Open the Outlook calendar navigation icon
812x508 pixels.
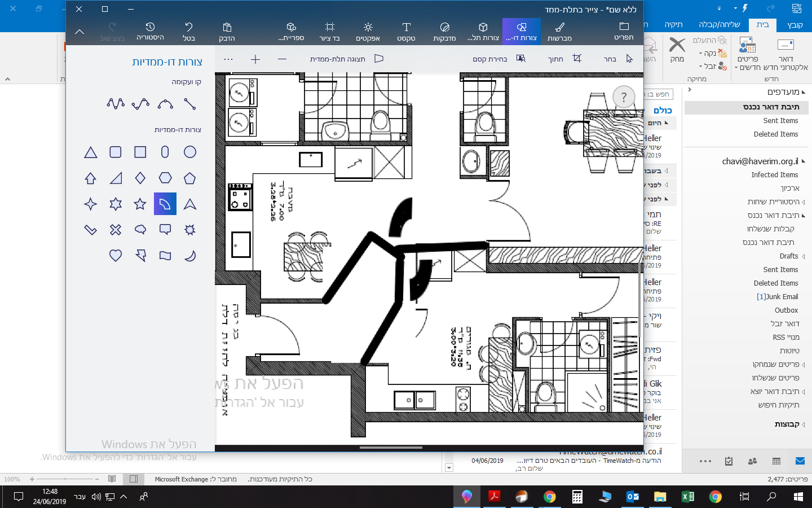[x=776, y=461]
